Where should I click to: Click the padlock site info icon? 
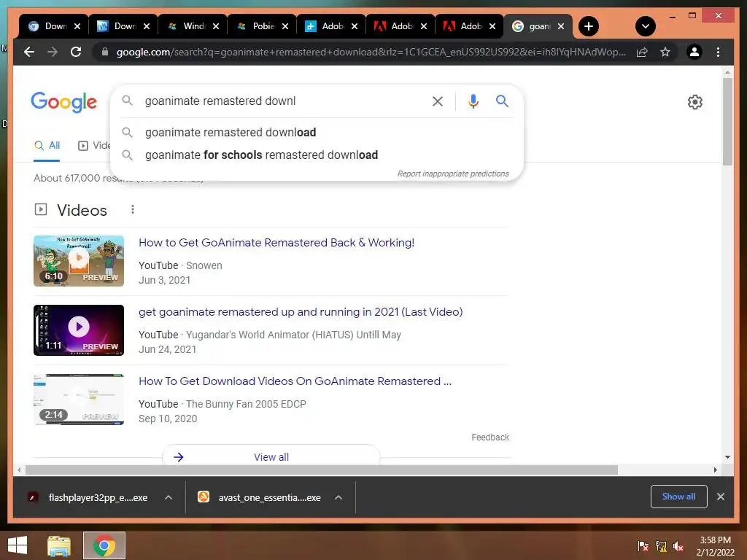(x=105, y=52)
